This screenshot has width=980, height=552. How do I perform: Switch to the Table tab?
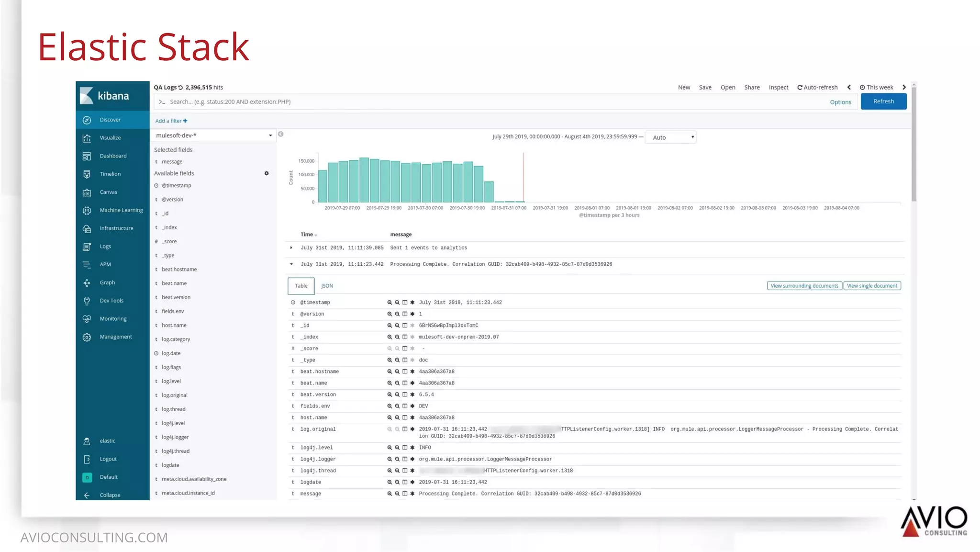click(301, 286)
